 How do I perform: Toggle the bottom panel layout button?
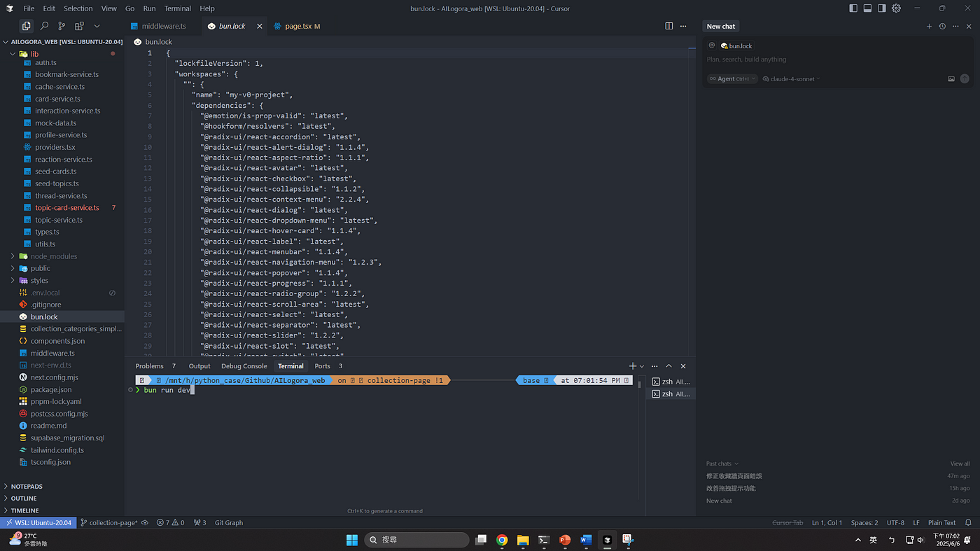coord(867,8)
